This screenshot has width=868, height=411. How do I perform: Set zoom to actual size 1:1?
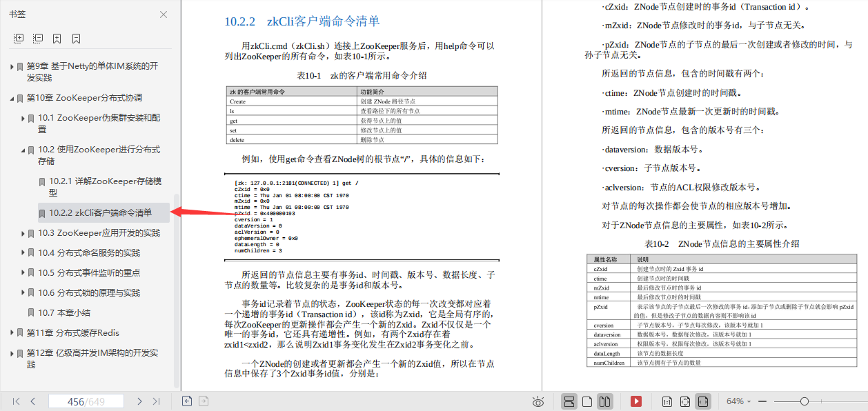click(667, 401)
